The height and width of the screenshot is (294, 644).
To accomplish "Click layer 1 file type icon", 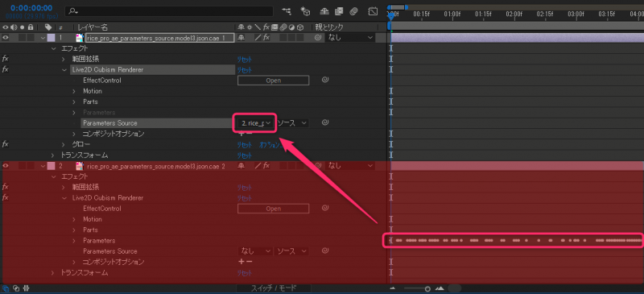I will tap(80, 38).
